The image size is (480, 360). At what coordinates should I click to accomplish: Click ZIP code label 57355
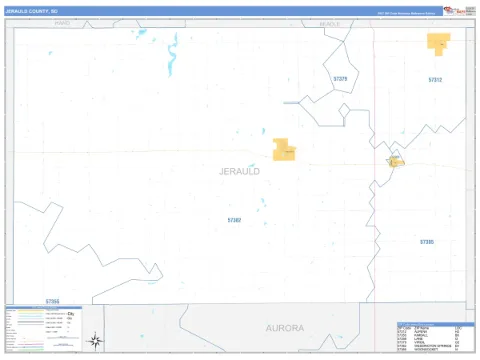[x=52, y=301]
